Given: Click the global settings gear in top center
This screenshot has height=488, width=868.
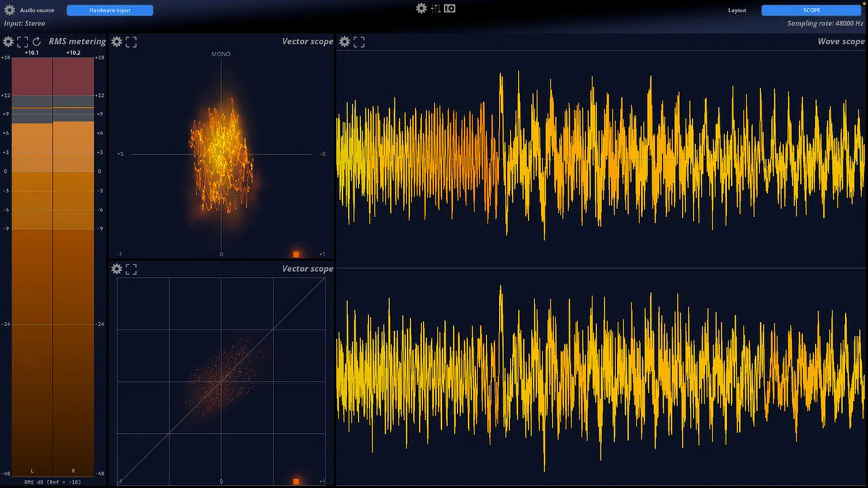Looking at the screenshot, I should 421,9.
